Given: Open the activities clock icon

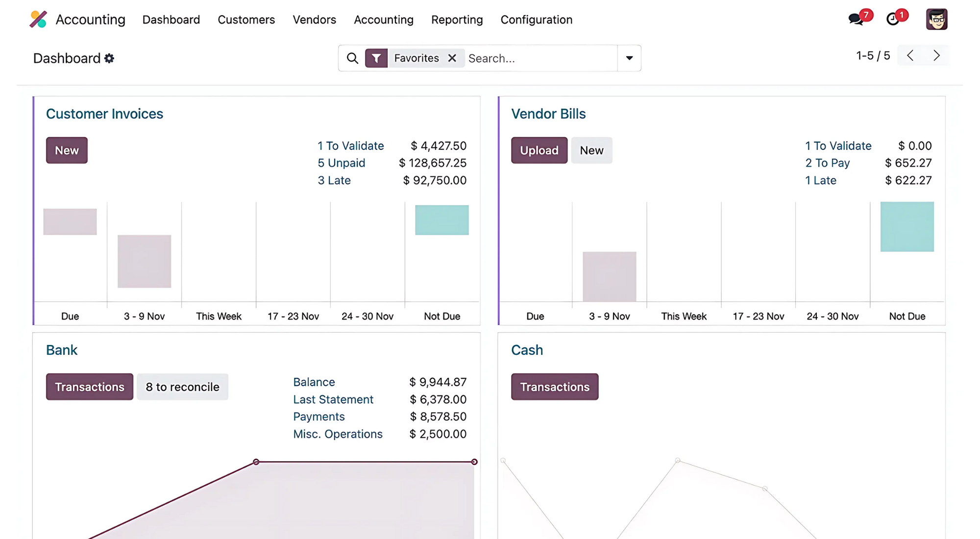Looking at the screenshot, I should 893,19.
